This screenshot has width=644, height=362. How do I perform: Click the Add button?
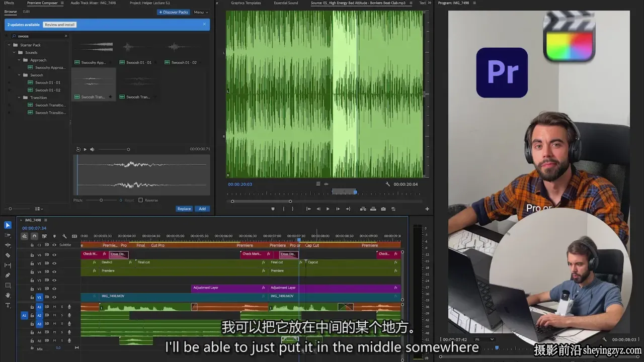coord(202,209)
